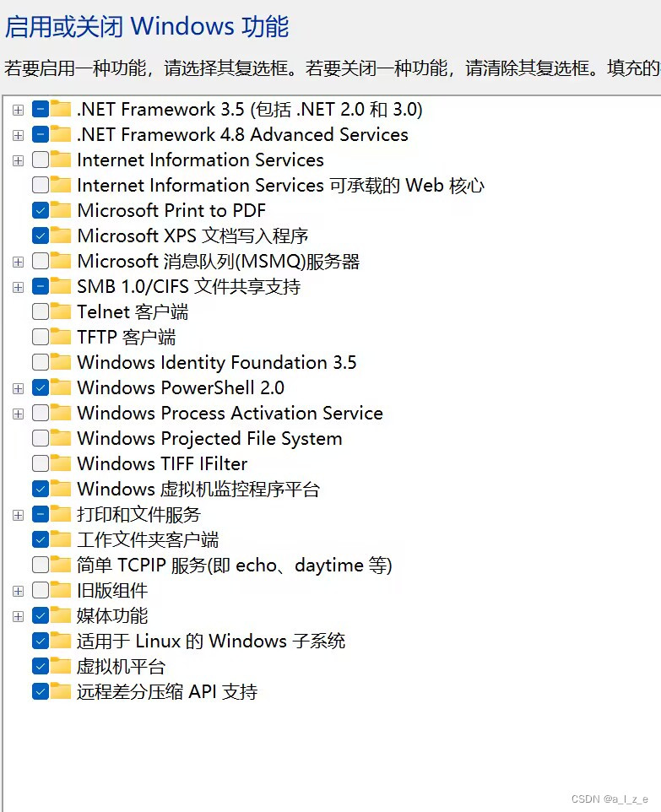Screen dimensions: 661x812
Task: Expand the .NET Framework 3.5 node
Action: [18, 109]
